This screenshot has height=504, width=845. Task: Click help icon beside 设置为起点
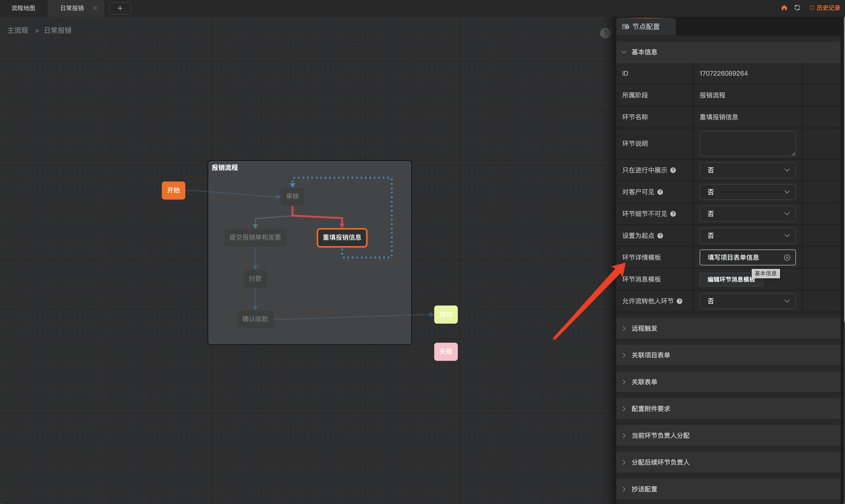pos(660,236)
